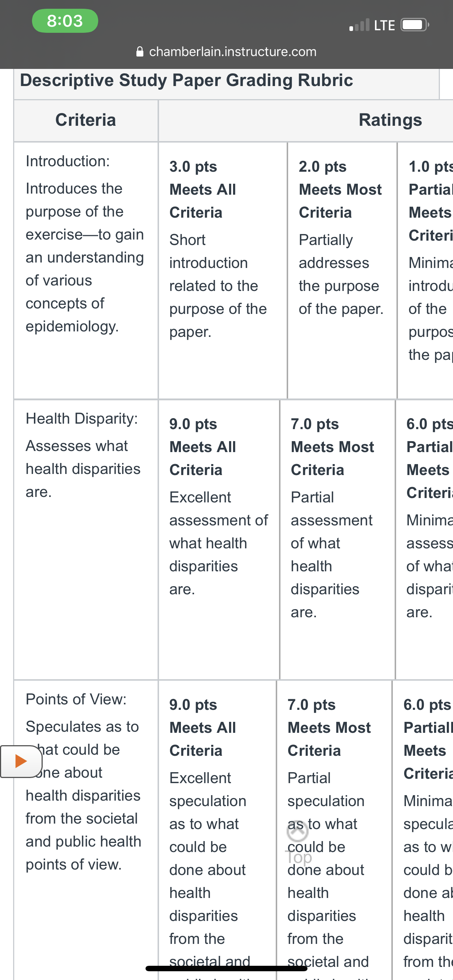453x980 pixels.
Task: Tap the LTE network indicator
Action: [384, 26]
